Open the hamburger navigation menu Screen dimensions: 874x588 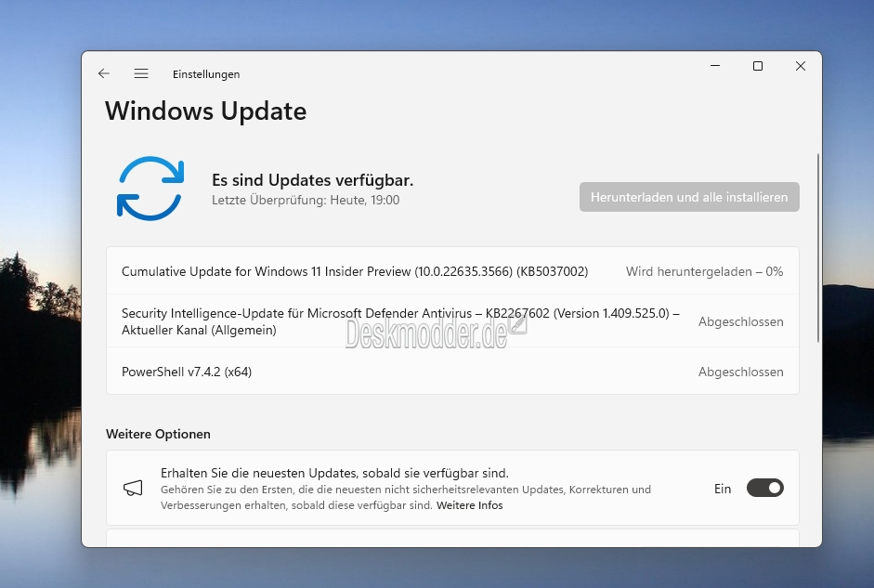click(141, 73)
